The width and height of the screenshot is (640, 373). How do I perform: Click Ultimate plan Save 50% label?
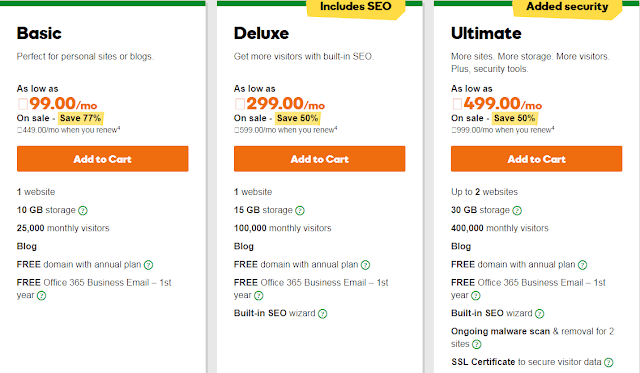pos(515,118)
